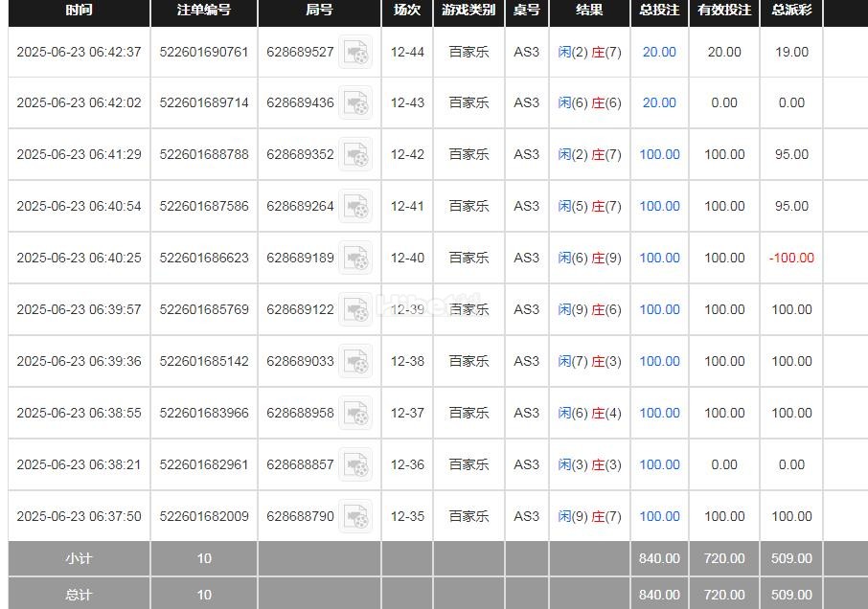Play replay for round 628689264

click(x=355, y=207)
